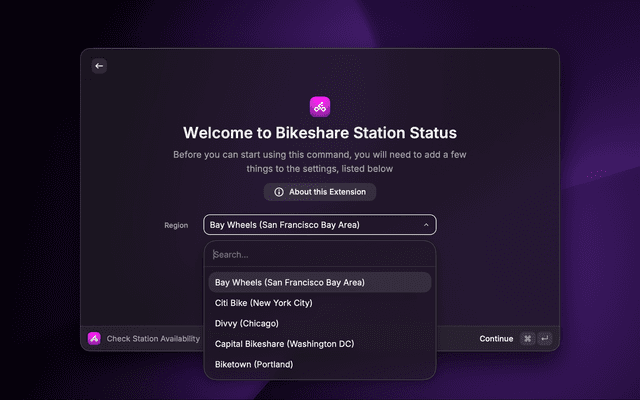Click the Region field label
The image size is (640, 400).
tap(176, 226)
